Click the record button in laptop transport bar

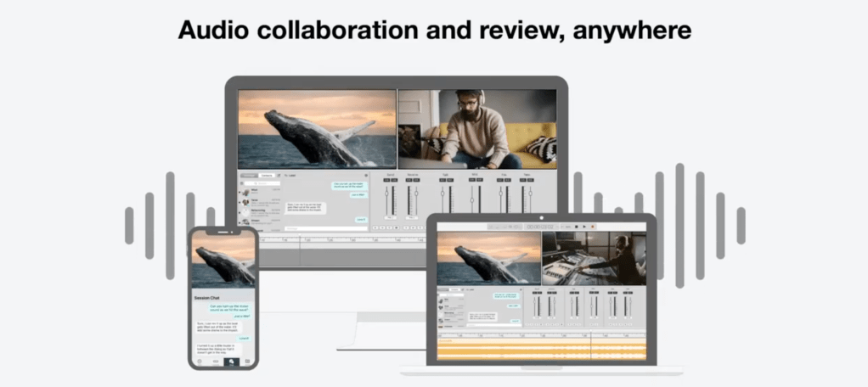point(594,227)
